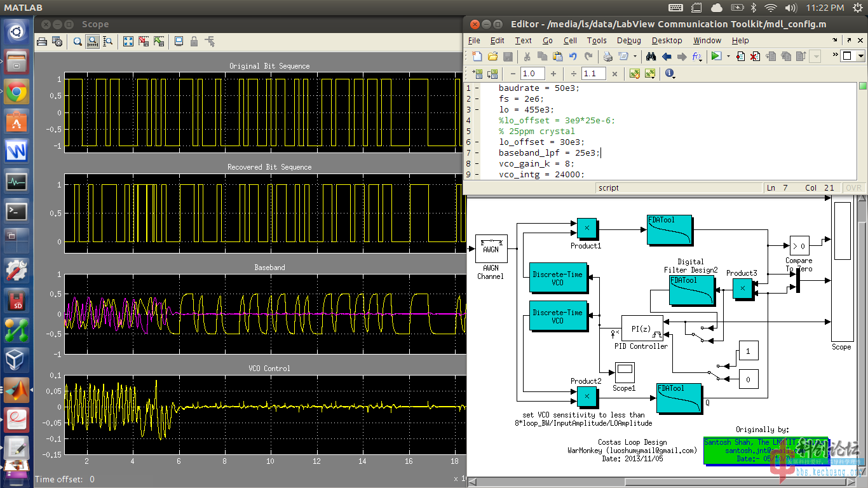Toggle breakpoint on line 6 lo_offset
Image resolution: width=868 pixels, height=488 pixels.
(477, 142)
